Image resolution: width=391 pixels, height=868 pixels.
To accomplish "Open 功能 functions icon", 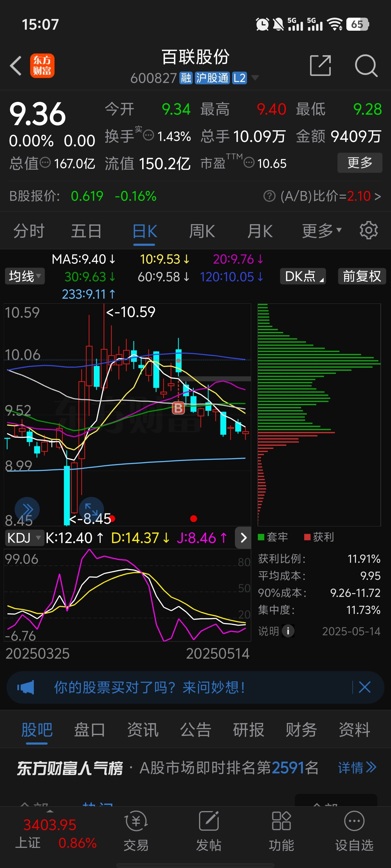I will pos(281,830).
